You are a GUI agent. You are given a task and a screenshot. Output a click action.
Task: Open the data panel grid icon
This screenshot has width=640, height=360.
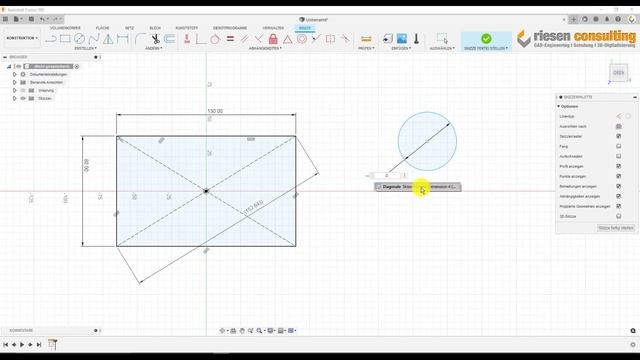pos(5,19)
